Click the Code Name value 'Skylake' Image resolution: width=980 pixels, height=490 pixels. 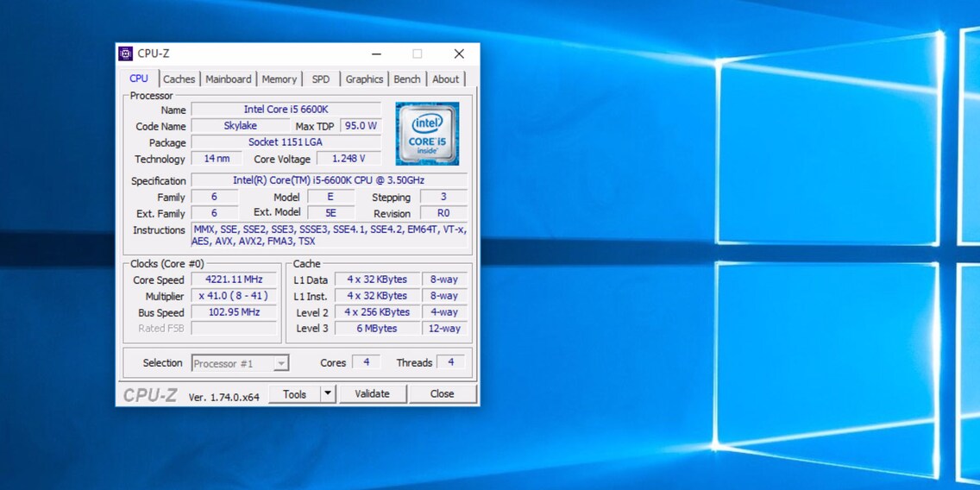241,126
